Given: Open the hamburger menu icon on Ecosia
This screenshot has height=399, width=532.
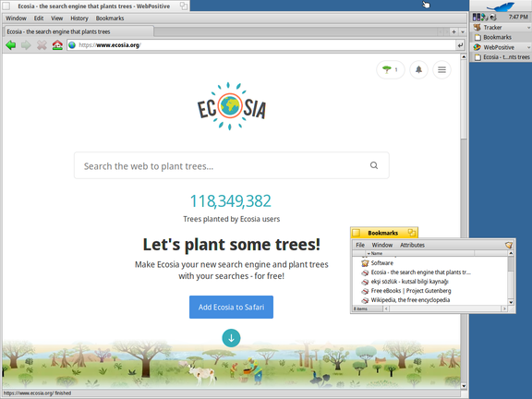Looking at the screenshot, I should pyautogui.click(x=441, y=69).
